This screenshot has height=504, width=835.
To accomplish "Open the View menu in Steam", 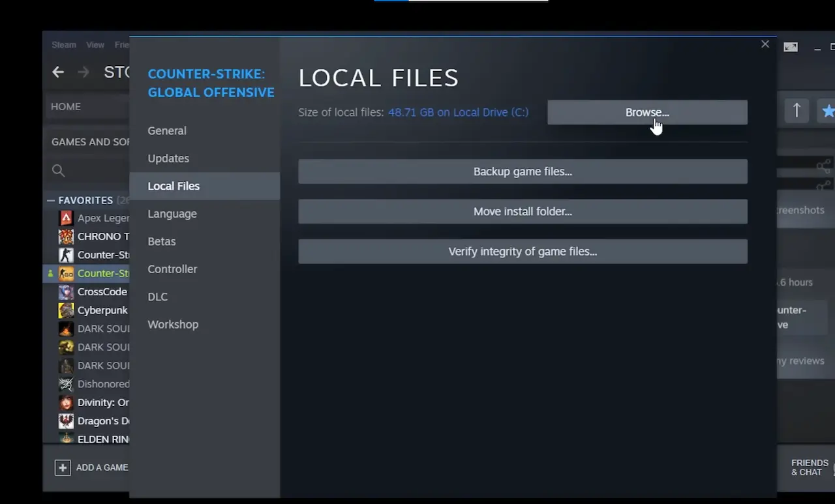I will tap(95, 45).
